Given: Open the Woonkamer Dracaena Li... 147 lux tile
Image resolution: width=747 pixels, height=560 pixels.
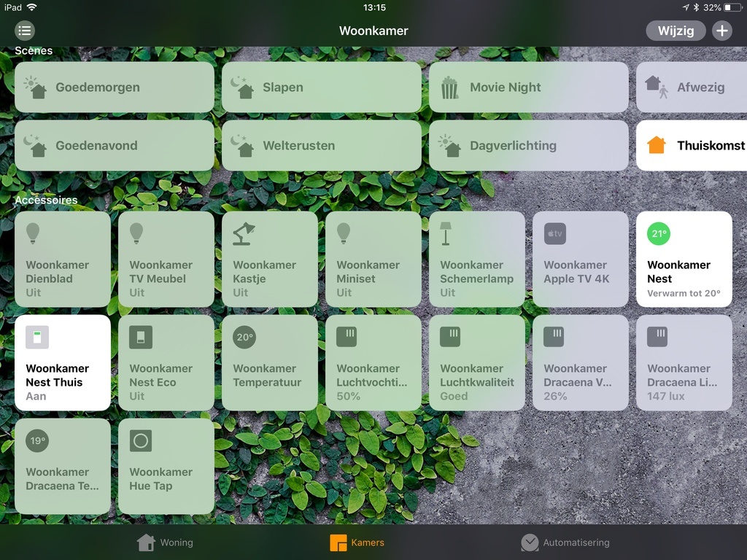Looking at the screenshot, I should pos(684,363).
